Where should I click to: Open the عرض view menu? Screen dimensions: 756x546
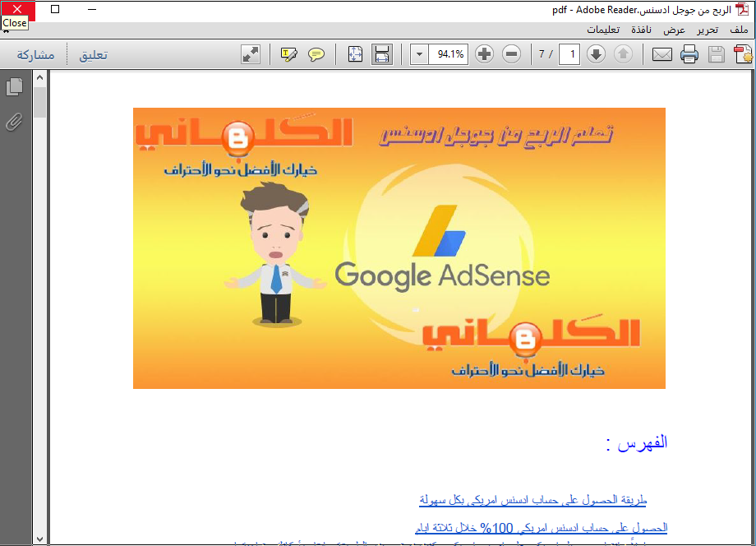[674, 30]
